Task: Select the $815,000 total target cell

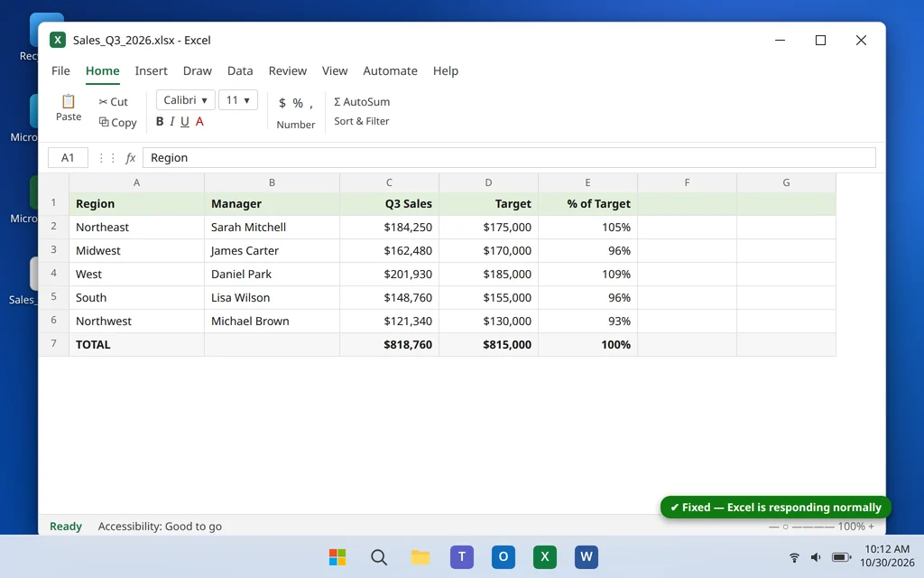Action: 488,344
